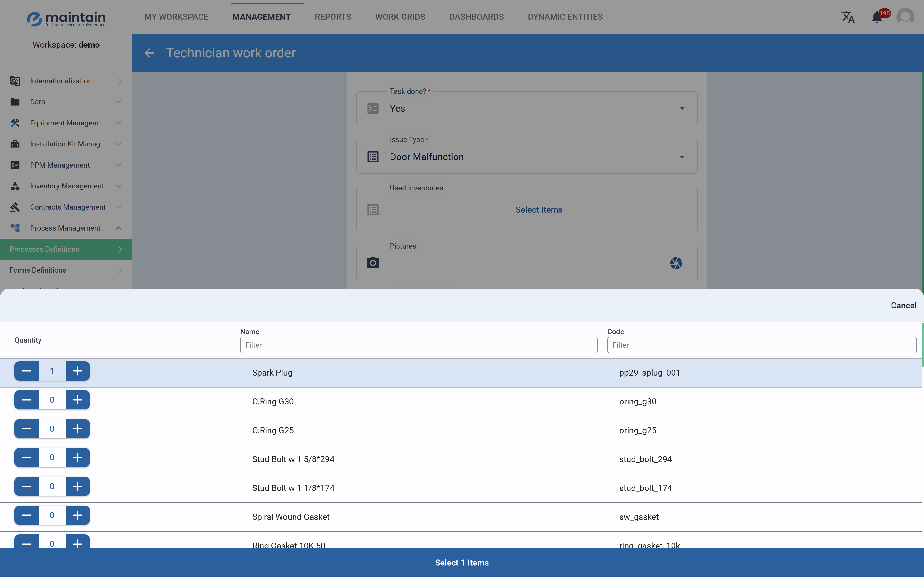
Task: Switch to the Reports tab
Action: 333,17
